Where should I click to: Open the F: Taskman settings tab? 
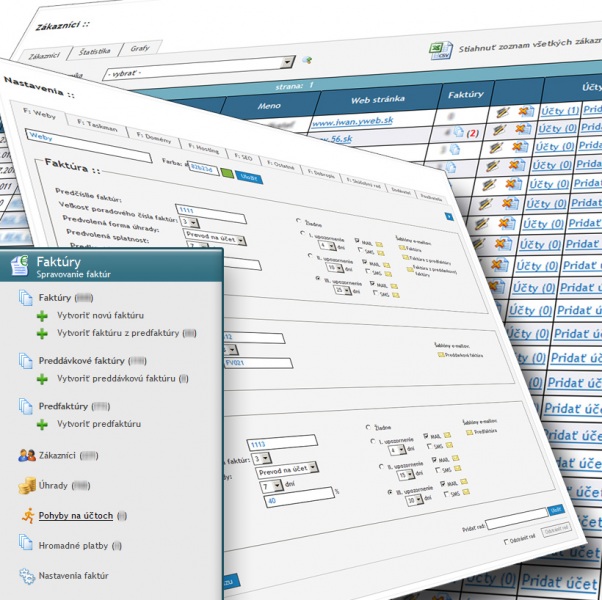tap(97, 125)
